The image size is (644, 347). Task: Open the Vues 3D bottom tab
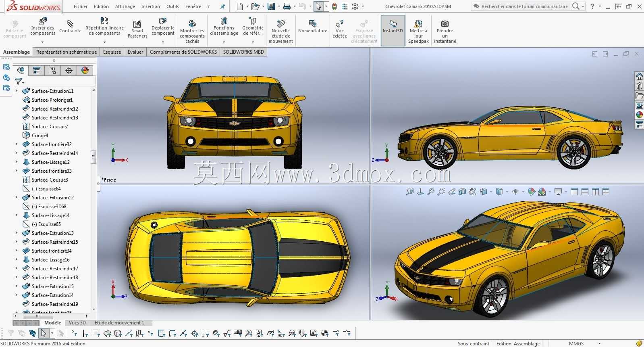pos(77,323)
